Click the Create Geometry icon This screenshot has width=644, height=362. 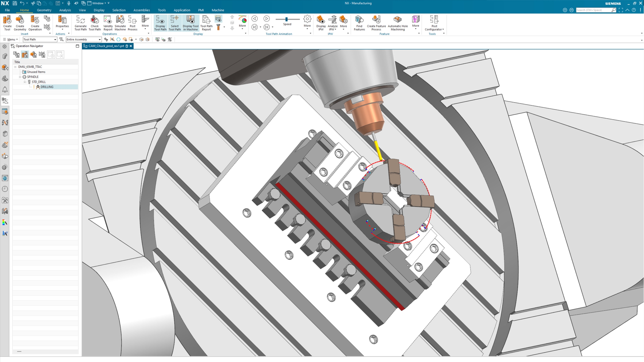coord(20,23)
